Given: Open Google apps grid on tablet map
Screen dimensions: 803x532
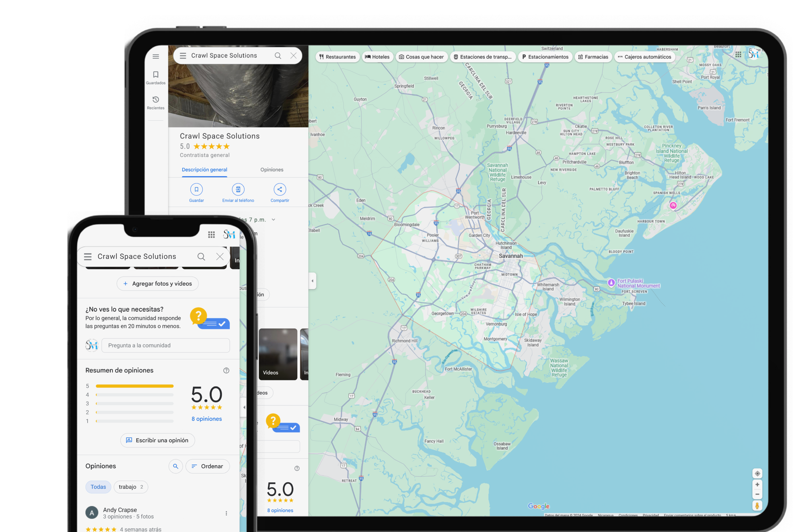Looking at the screenshot, I should pyautogui.click(x=738, y=55).
